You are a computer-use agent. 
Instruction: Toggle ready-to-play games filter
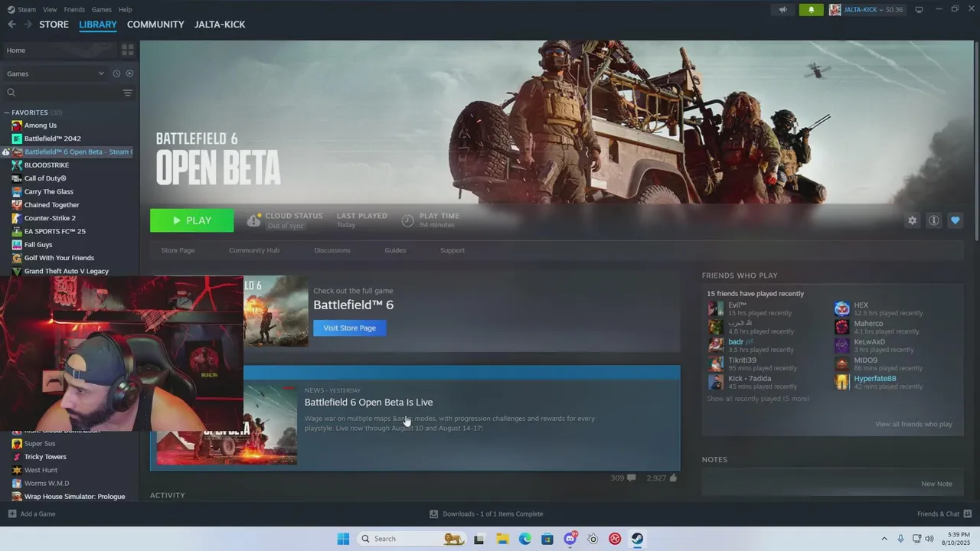tap(129, 73)
